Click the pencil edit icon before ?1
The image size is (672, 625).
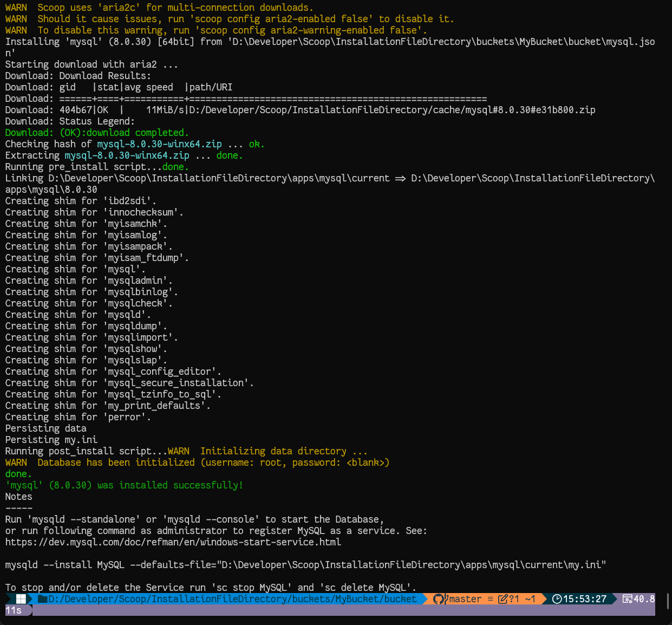click(503, 598)
